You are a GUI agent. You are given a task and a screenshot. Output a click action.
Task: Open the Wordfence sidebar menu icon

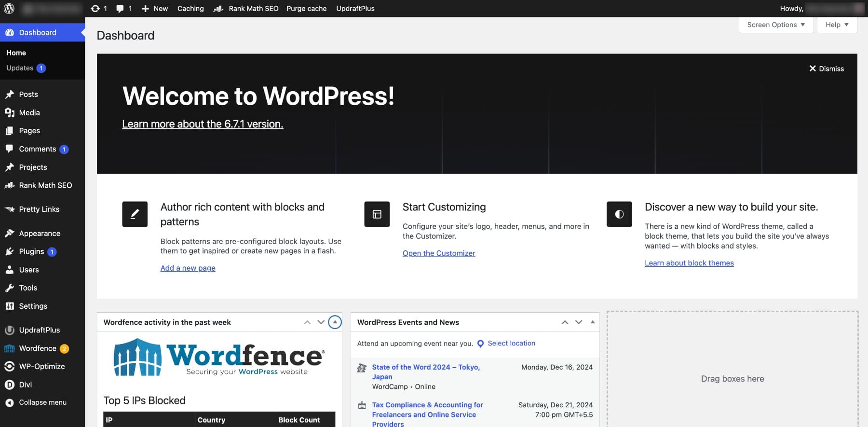[x=9, y=348]
